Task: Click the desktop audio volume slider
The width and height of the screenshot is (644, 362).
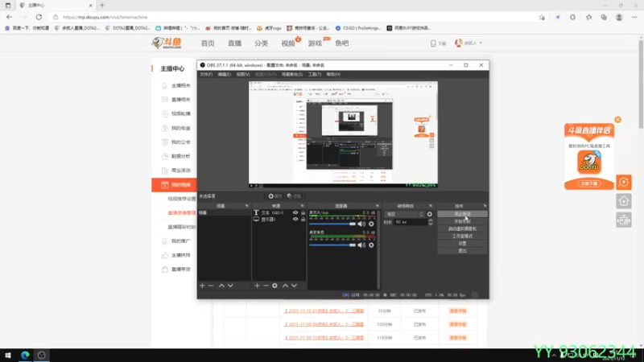Action: [x=332, y=245]
